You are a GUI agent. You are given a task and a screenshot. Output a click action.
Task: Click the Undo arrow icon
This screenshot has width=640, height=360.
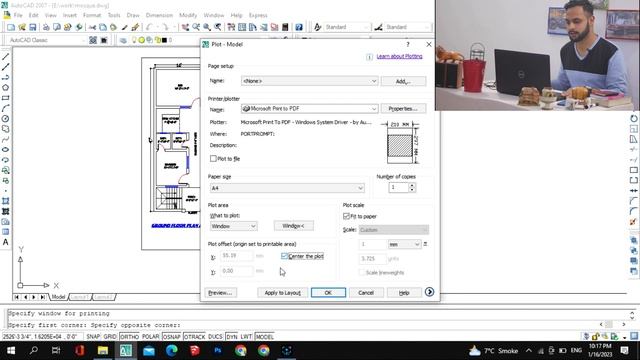tap(149, 27)
